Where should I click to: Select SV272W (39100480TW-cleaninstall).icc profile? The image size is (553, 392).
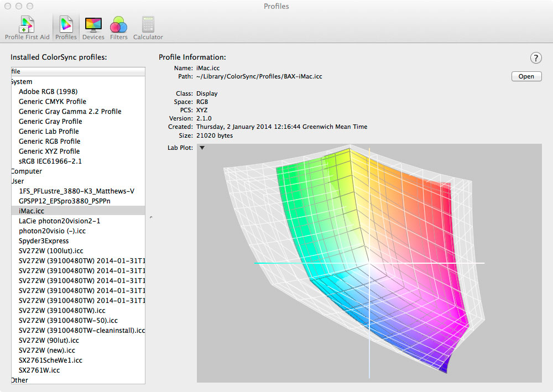78,330
